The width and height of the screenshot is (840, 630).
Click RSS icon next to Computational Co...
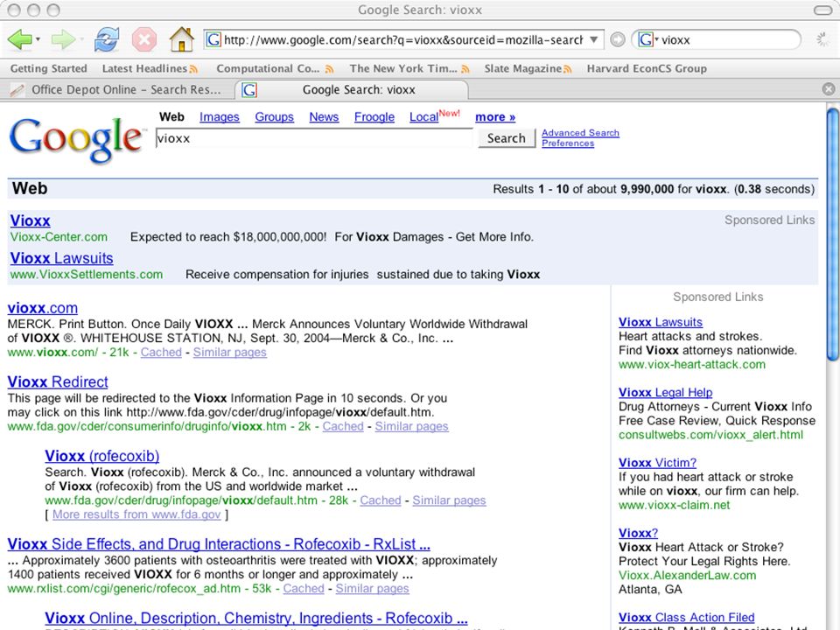[x=330, y=69]
